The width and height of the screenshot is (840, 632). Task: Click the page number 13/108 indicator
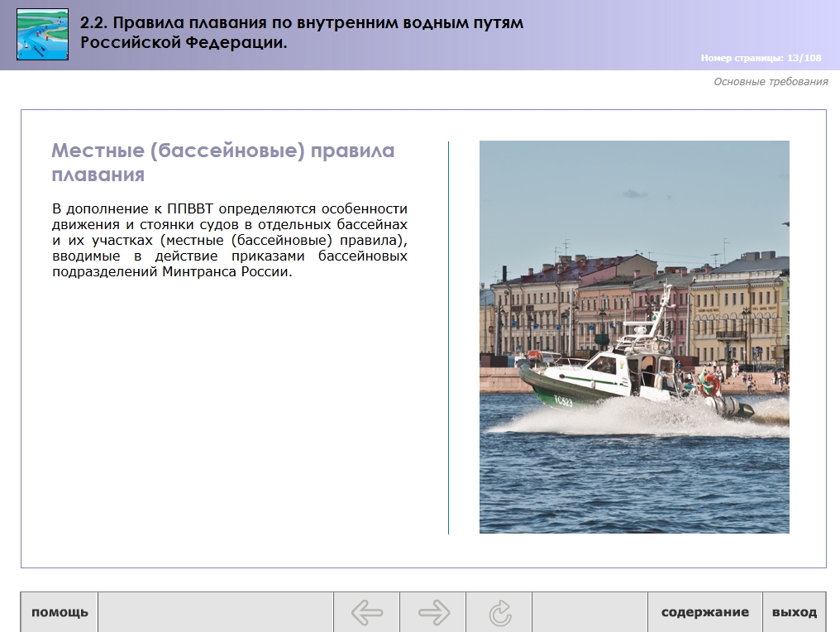coord(761,58)
